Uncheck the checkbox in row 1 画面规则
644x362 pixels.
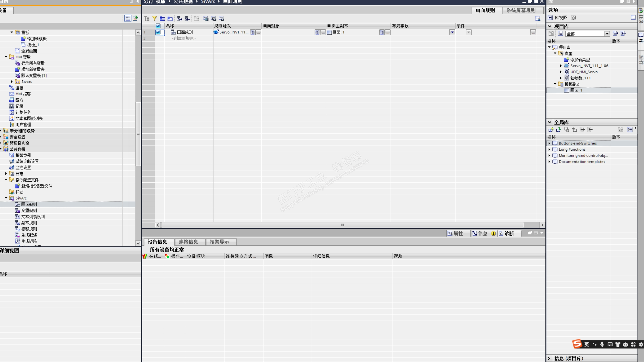[158, 32]
